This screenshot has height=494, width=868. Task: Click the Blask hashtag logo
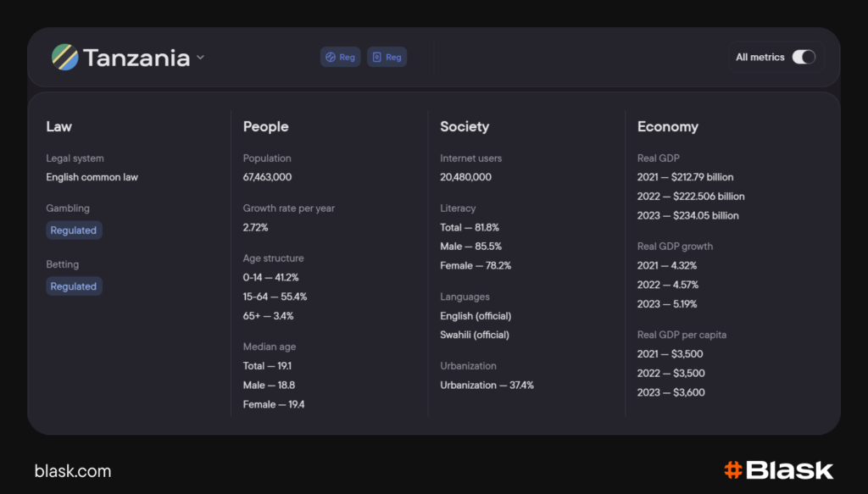point(733,470)
